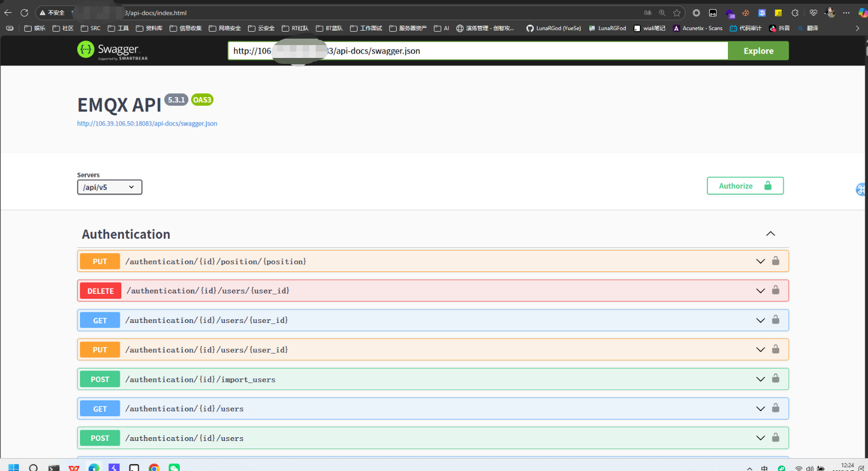This screenshot has height=471, width=868.
Task: Open the 网络安全 bookmark folder
Action: pyautogui.click(x=225, y=28)
